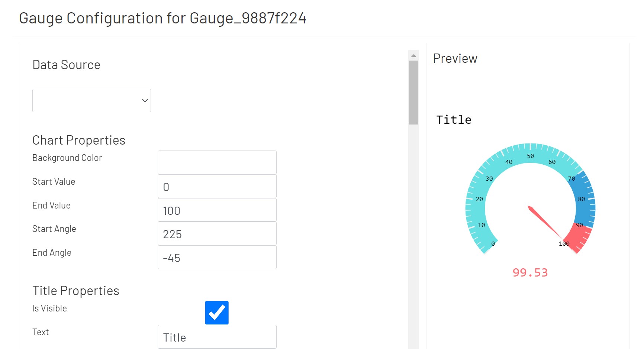
Task: Click the Gauge Configuration page title
Action: [163, 18]
